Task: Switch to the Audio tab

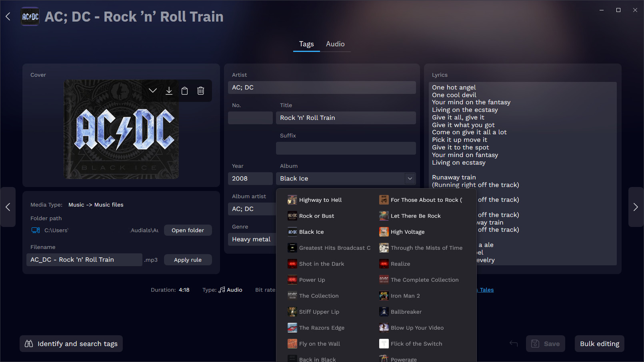Action: pyautogui.click(x=335, y=44)
